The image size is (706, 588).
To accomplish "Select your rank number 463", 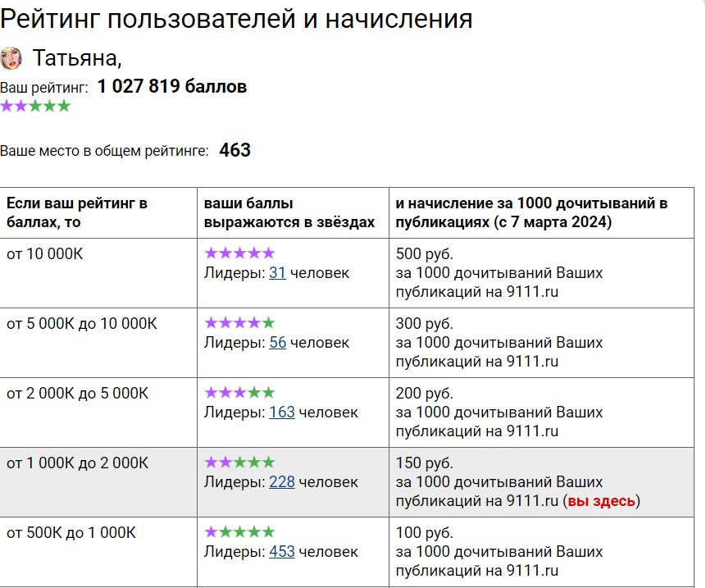I will pyautogui.click(x=235, y=150).
